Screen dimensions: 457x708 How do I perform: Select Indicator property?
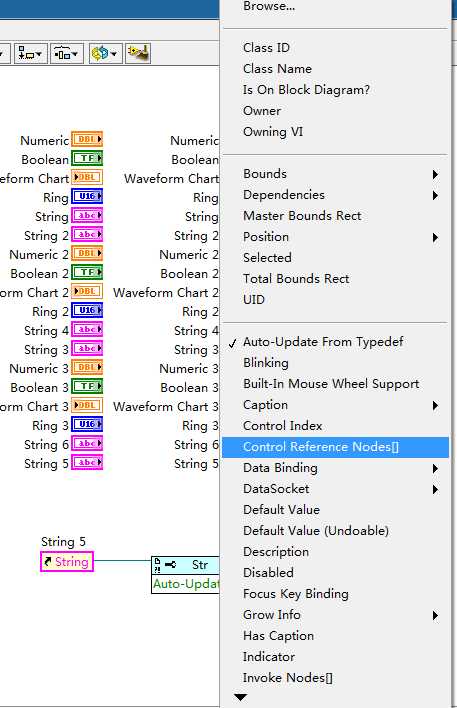[335, 657]
